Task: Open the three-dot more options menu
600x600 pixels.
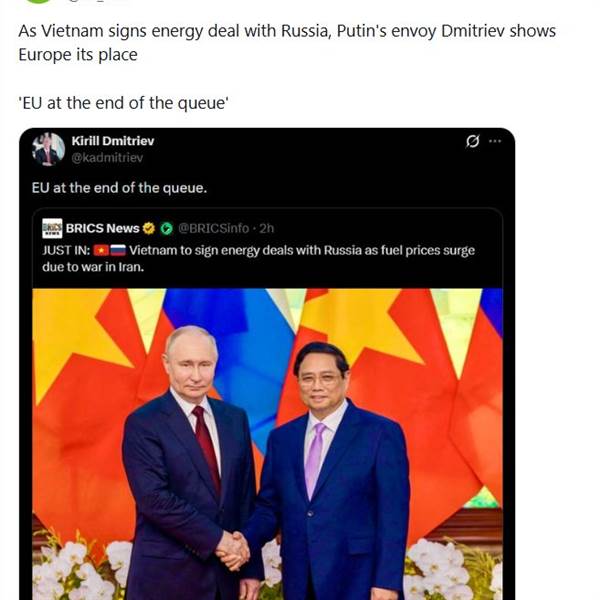Action: coord(495,142)
